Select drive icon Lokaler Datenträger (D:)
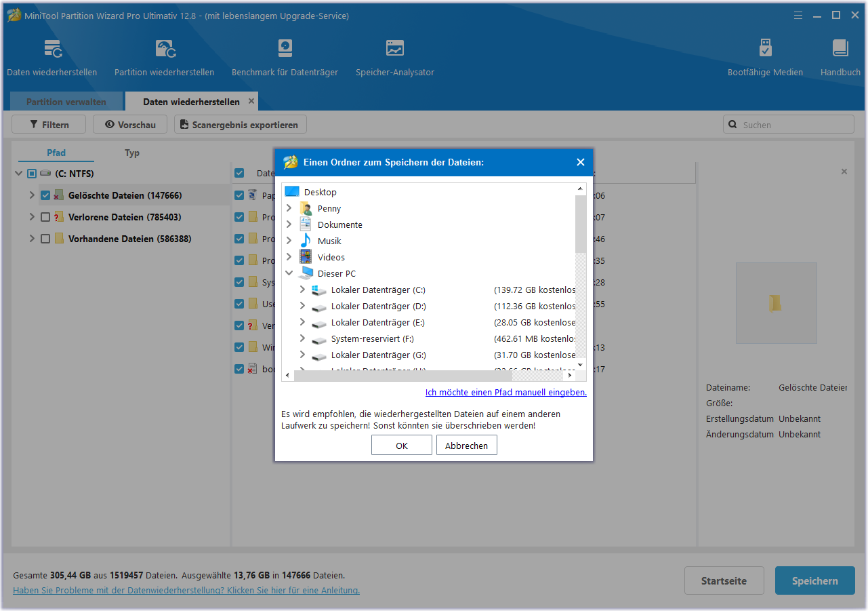This screenshot has height=611, width=868. [x=319, y=307]
